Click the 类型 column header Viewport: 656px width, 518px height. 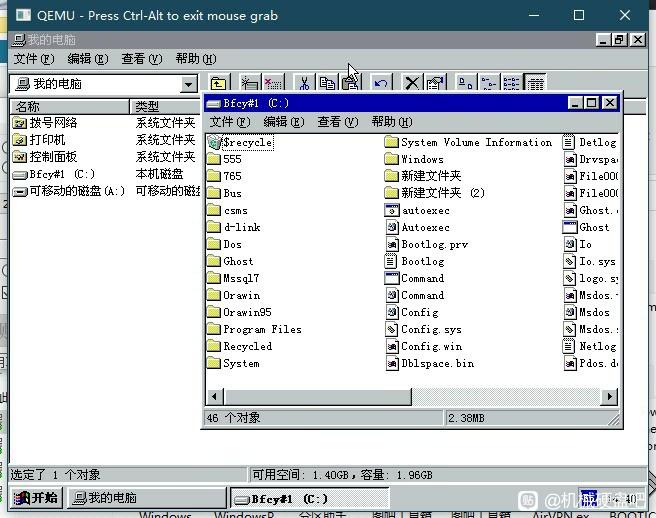(166, 106)
